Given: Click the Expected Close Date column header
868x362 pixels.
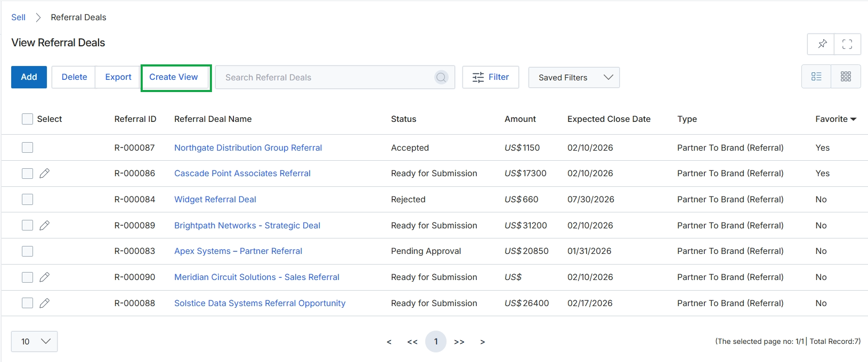Looking at the screenshot, I should tap(609, 119).
